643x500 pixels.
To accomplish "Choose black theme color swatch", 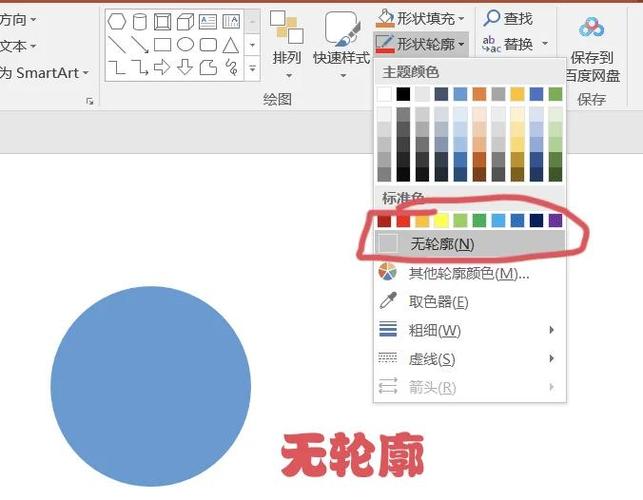I will (x=403, y=94).
